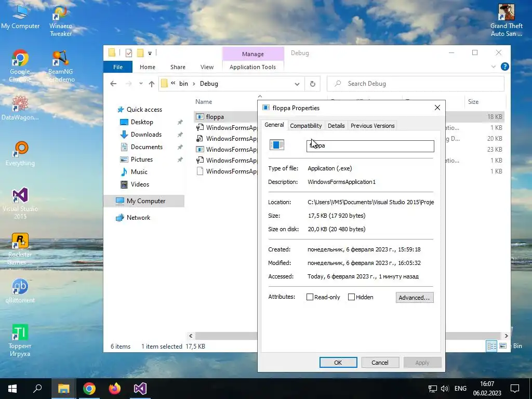The height and width of the screenshot is (399, 532).
Task: Click Cancel in floppa Properties
Action: (380, 362)
